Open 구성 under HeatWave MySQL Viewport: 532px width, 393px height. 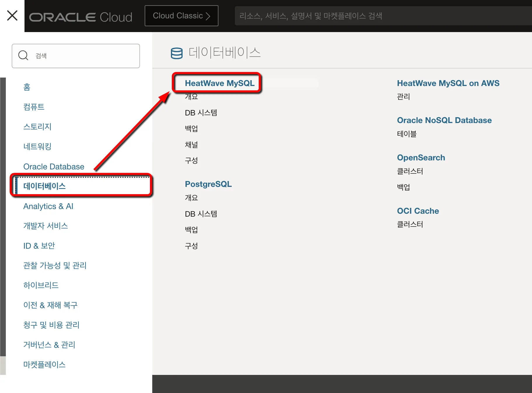[191, 160]
